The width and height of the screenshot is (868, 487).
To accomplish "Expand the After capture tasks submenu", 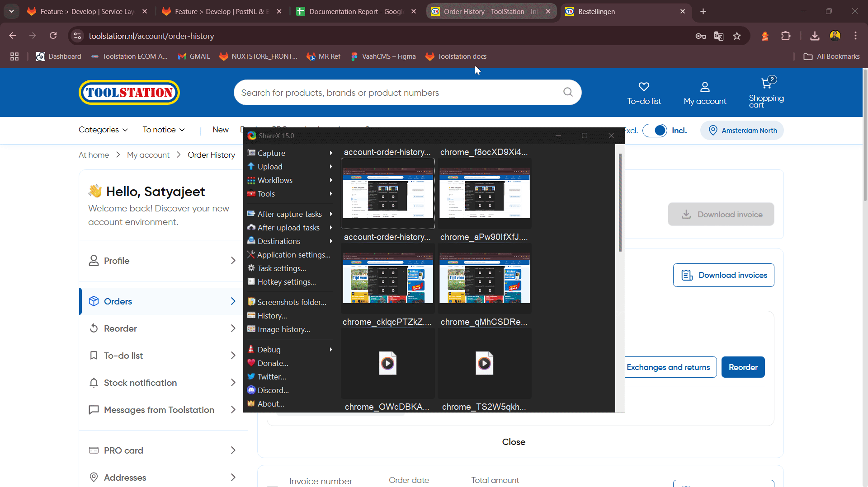I will click(x=289, y=214).
